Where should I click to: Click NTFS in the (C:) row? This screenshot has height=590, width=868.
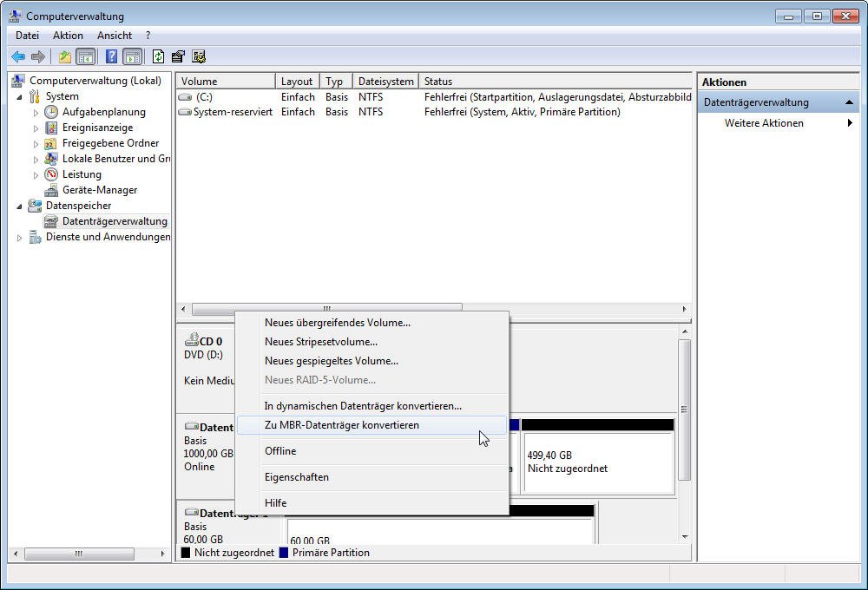tap(371, 97)
